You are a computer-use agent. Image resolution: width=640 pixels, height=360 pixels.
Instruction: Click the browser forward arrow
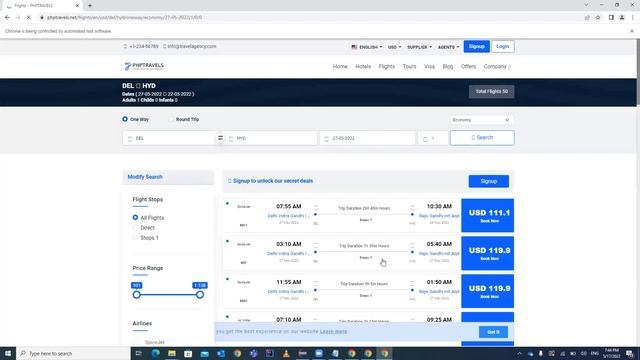click(18, 18)
